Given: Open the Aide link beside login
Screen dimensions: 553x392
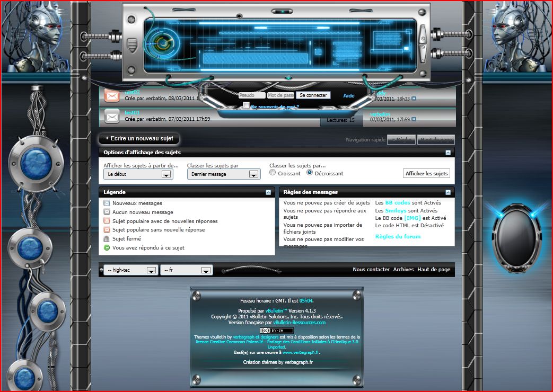Looking at the screenshot, I should [349, 95].
